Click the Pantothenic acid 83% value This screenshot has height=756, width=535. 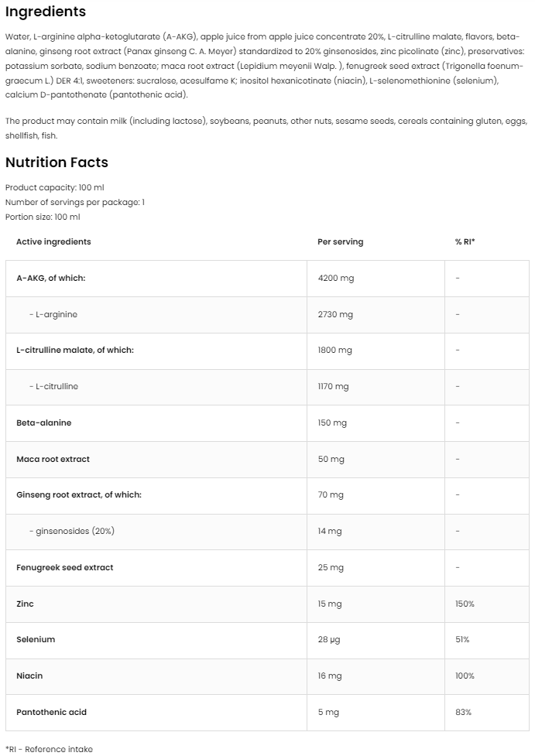pos(463,712)
